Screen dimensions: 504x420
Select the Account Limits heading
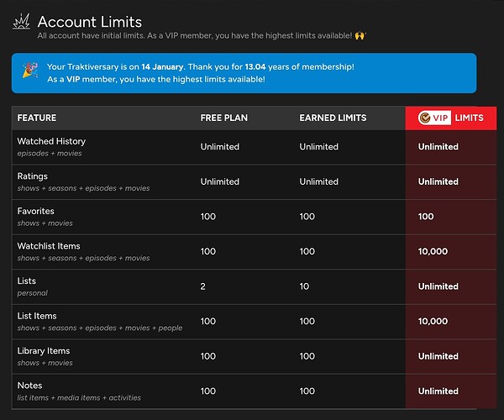click(x=90, y=22)
